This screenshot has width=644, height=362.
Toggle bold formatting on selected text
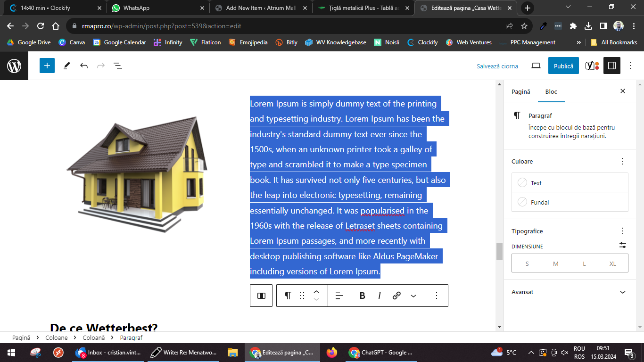click(x=362, y=296)
